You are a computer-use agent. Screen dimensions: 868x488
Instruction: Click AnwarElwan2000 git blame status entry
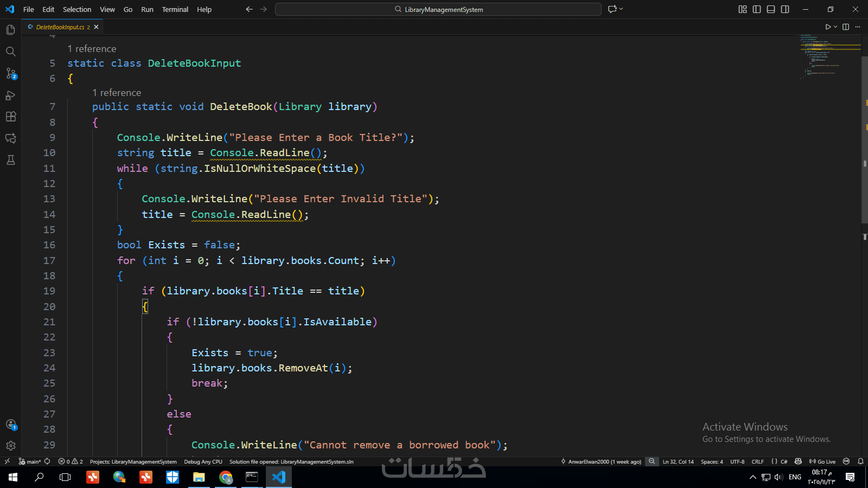point(601,461)
